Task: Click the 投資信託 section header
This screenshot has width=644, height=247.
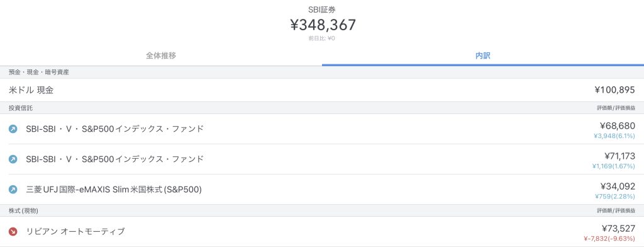Action: (x=21, y=108)
